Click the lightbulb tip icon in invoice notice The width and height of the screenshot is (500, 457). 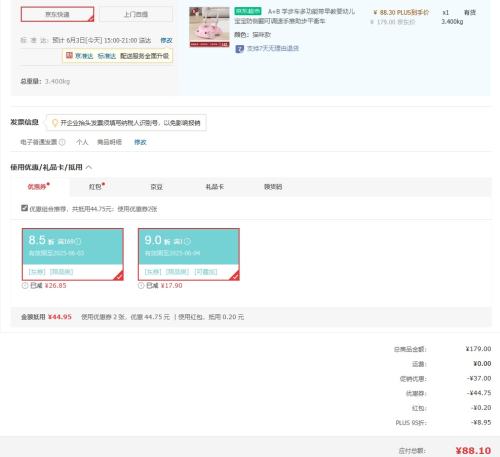pos(55,123)
